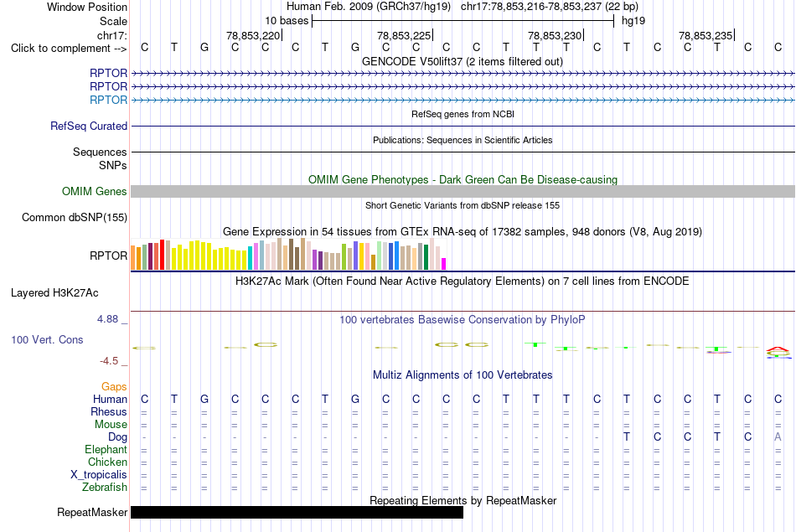The image size is (796, 532).
Task: Click the Multiz Alignments of 100 Vertebrates title
Action: coord(463,374)
